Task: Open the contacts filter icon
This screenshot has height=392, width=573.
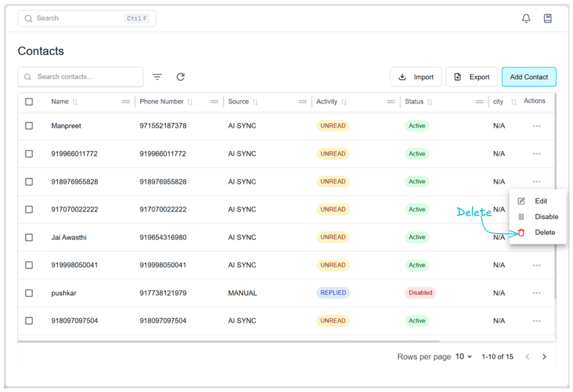Action: (157, 77)
